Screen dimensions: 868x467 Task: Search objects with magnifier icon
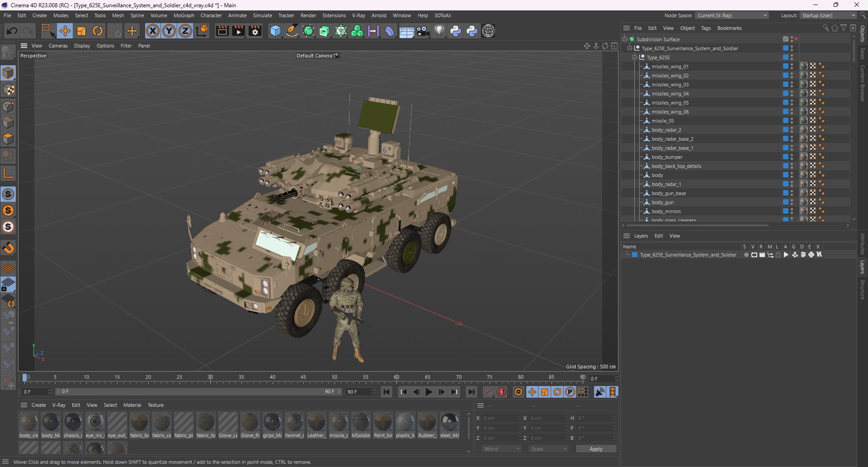(826, 28)
